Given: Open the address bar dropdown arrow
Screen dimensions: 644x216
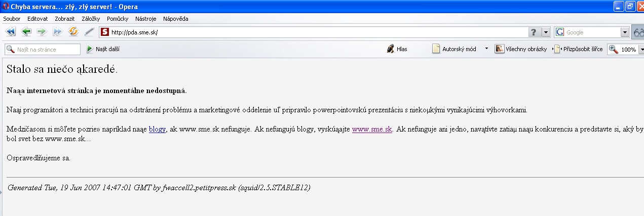Looking at the screenshot, I should click(546, 32).
